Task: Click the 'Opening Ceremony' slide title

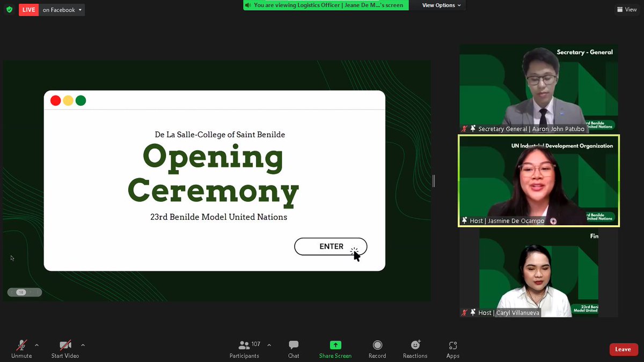Action: tap(214, 174)
